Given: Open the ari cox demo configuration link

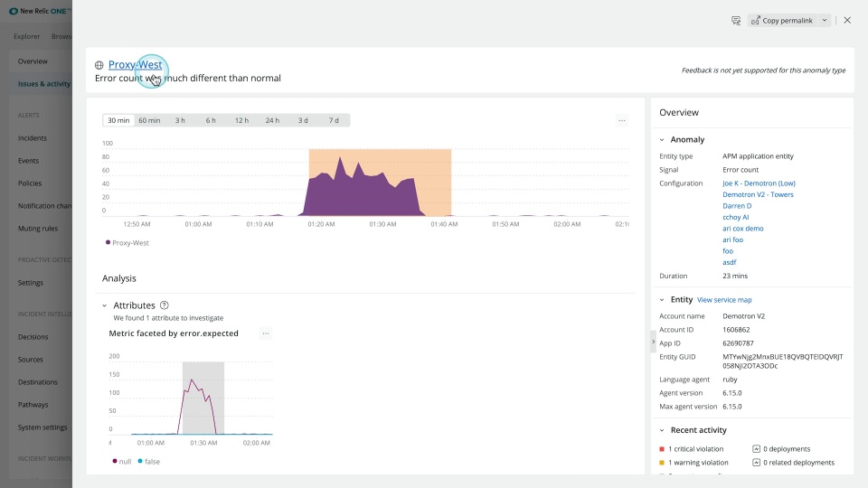Looking at the screenshot, I should click(743, 228).
